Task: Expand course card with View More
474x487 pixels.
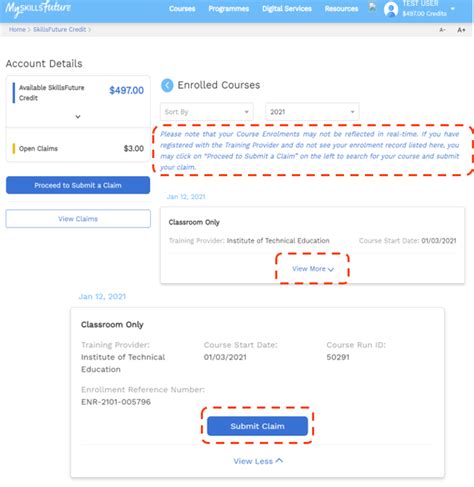Action: (x=313, y=269)
